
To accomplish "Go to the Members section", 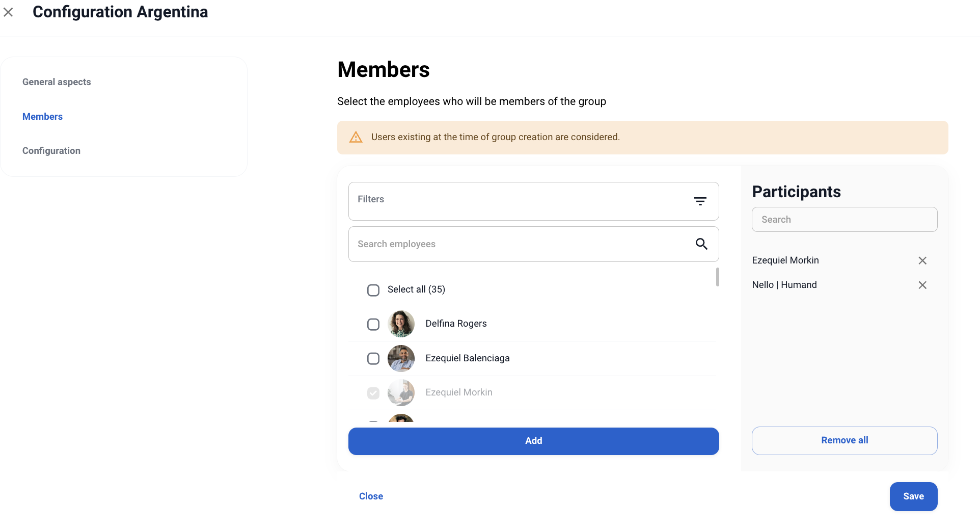I will (42, 117).
